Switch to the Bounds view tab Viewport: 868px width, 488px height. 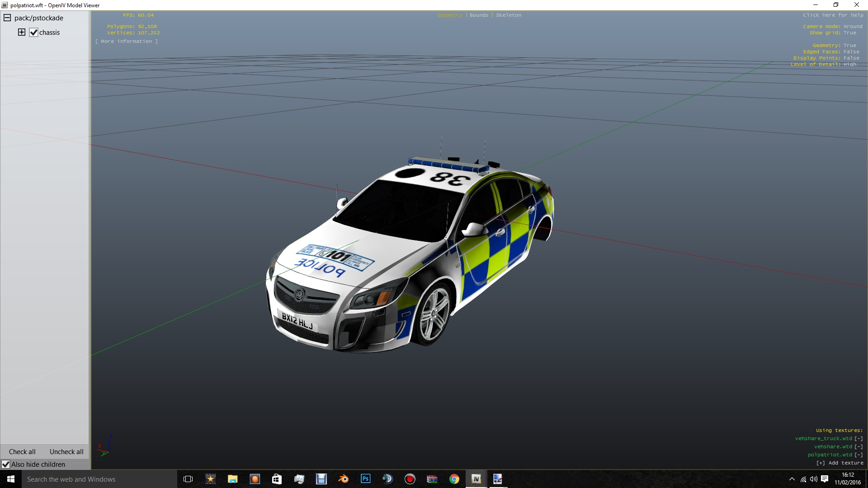tap(479, 15)
